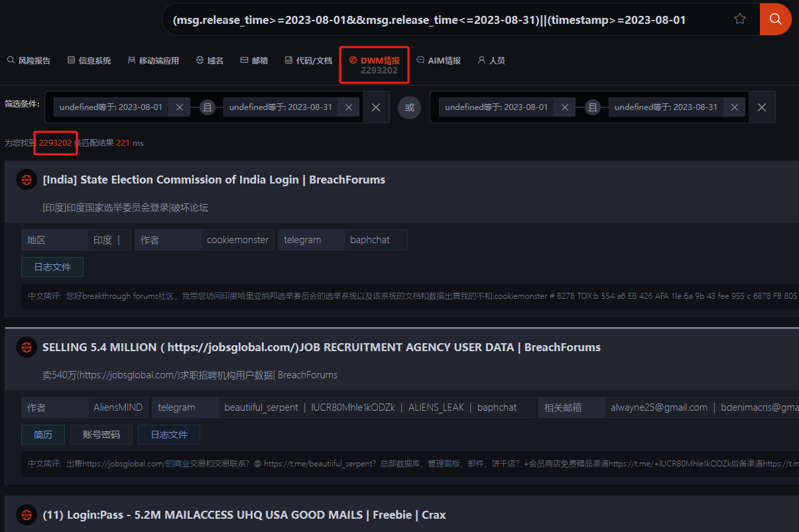Image resolution: width=799 pixels, height=532 pixels.
Task: Click the source icon beside the jobsglobal result
Action: (27, 347)
